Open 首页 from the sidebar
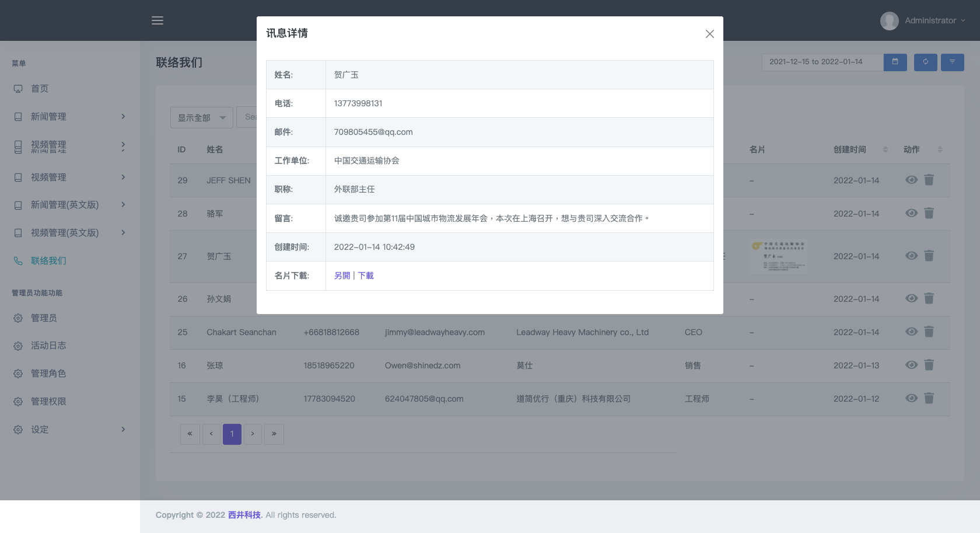Viewport: 980px width, 533px height. coord(40,89)
